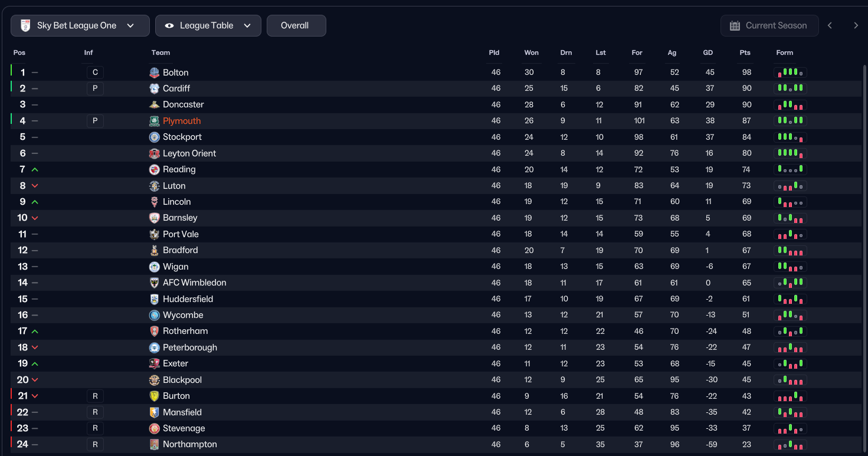Click the Northampton club badge icon
Screen dimensions: 868x456
(x=154, y=444)
